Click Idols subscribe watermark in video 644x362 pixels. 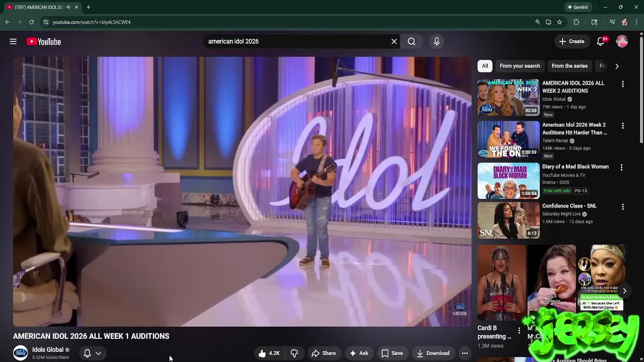(460, 310)
